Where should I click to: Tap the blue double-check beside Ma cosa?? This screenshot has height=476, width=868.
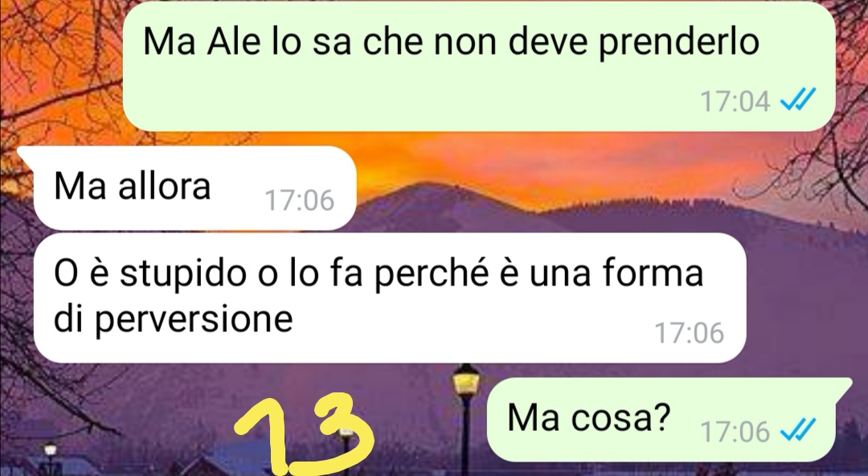tap(798, 430)
